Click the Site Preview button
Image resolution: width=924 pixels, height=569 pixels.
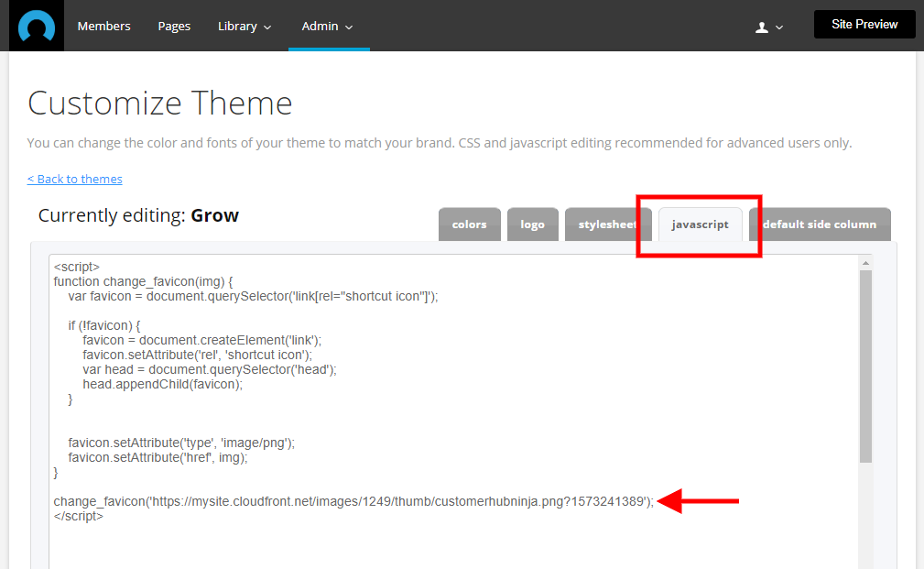pos(864,24)
